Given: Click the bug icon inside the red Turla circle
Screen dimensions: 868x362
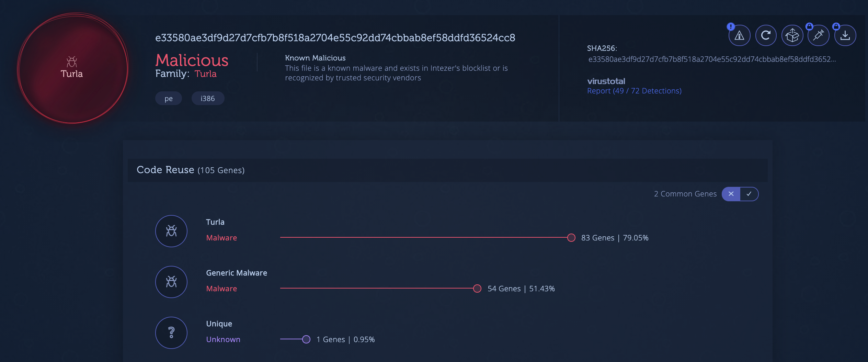Looking at the screenshot, I should [72, 62].
